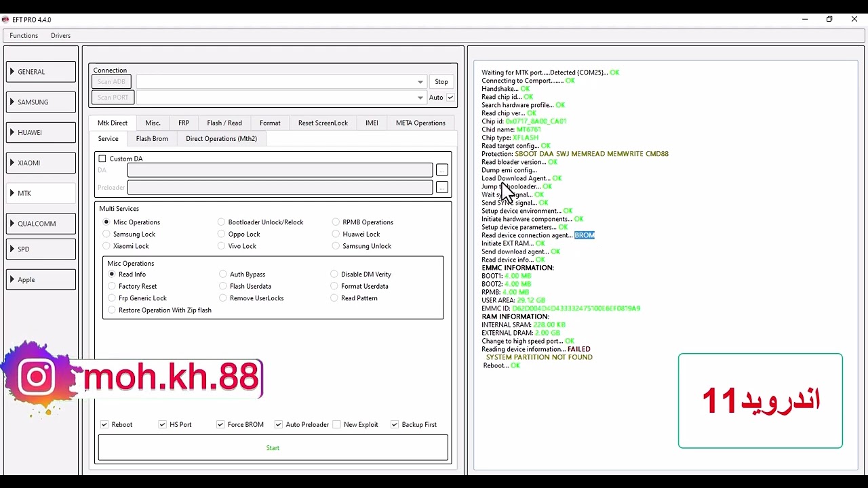Expand the XIAOMI category in sidebar

[x=41, y=163]
